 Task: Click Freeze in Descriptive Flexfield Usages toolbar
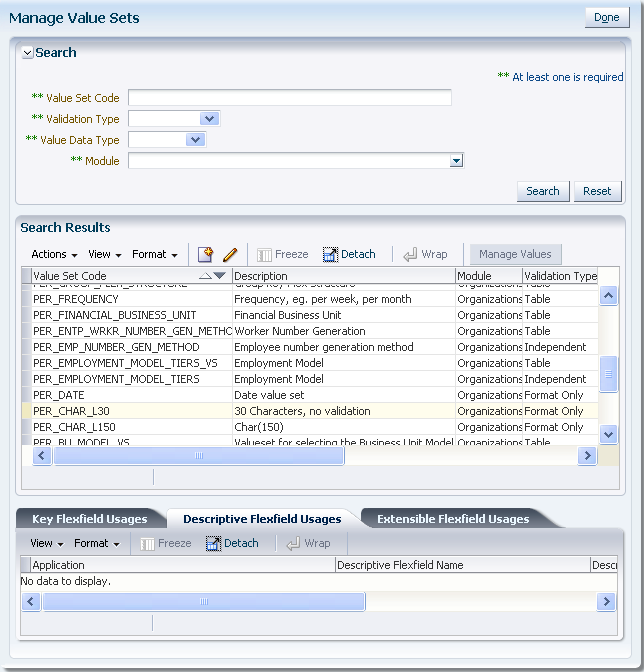coord(165,543)
